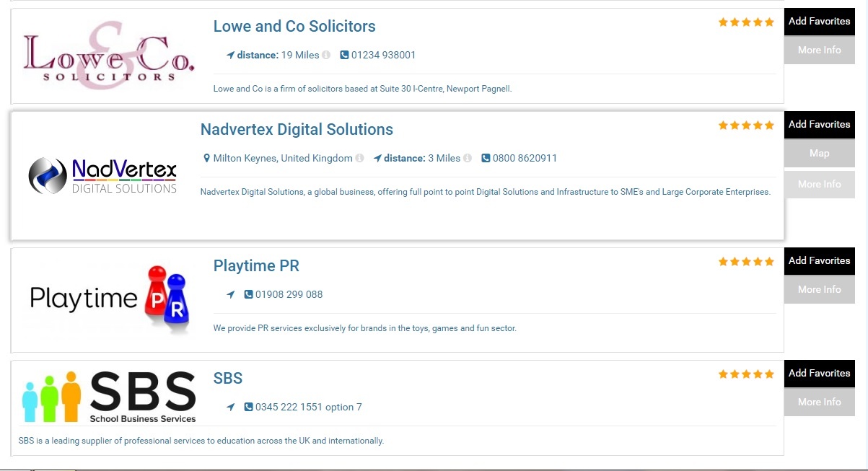Click phone icon for Lowe and Co
The width and height of the screenshot is (868, 471).
tap(344, 56)
